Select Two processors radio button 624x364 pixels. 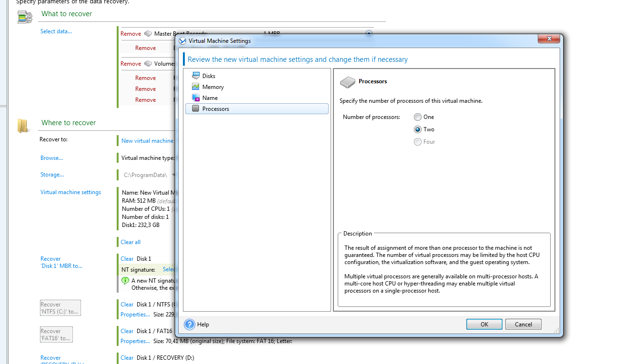[x=418, y=129]
